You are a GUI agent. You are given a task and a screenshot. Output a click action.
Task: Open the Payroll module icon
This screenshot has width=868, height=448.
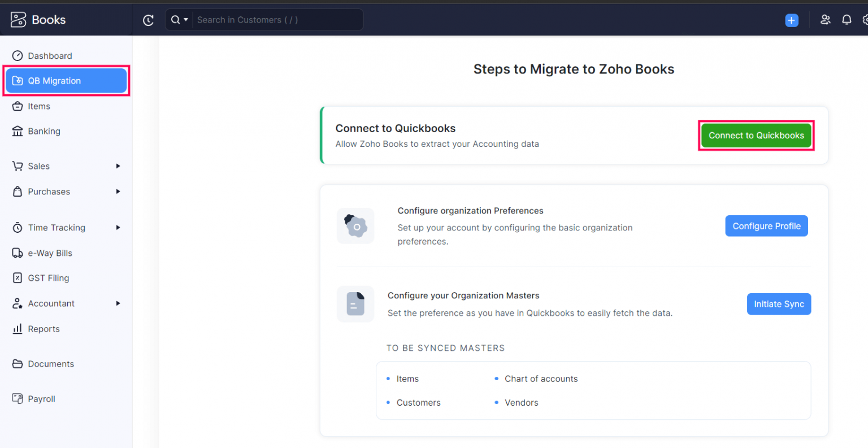tap(17, 399)
